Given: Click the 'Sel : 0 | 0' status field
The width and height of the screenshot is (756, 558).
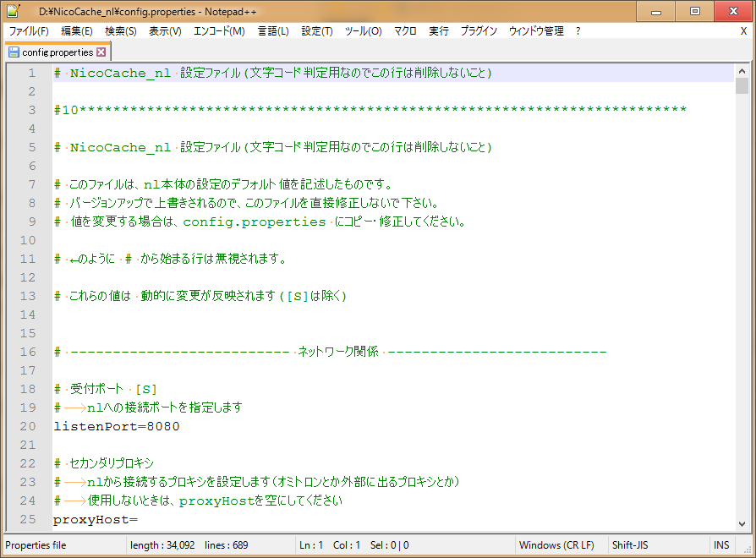Looking at the screenshot, I should (390, 545).
